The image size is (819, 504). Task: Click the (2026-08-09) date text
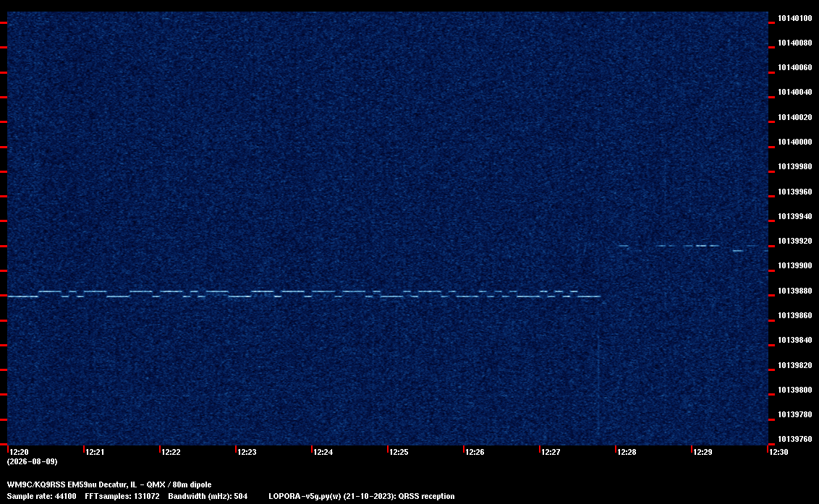pyautogui.click(x=33, y=461)
